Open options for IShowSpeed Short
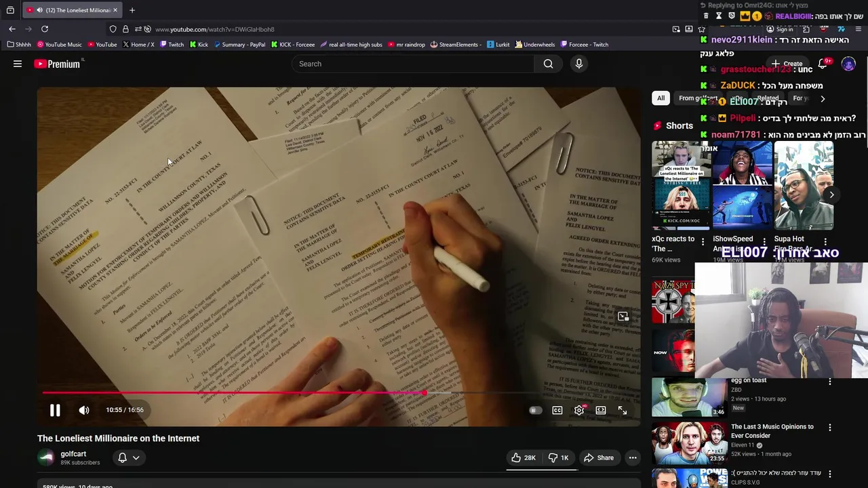 click(x=764, y=242)
